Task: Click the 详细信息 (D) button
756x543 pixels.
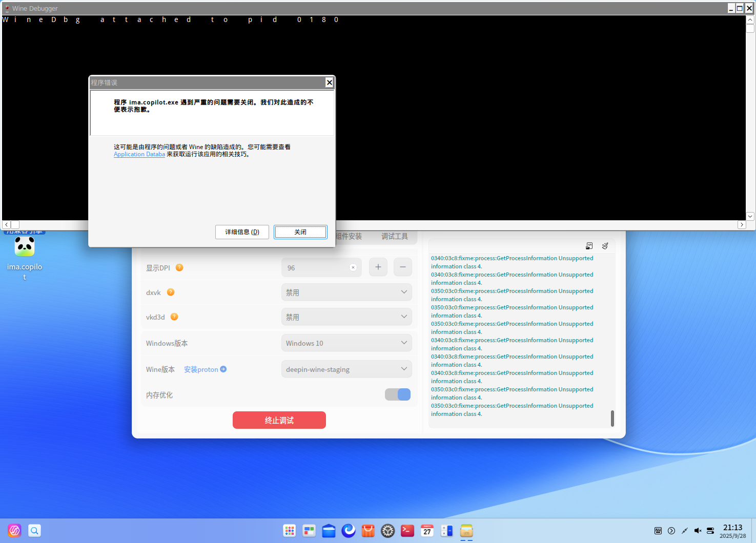Action: [242, 232]
